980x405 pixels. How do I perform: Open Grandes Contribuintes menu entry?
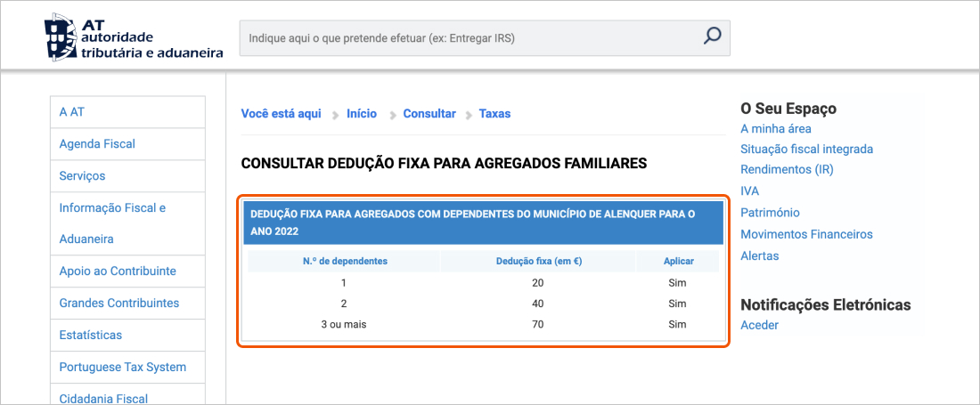[119, 304]
